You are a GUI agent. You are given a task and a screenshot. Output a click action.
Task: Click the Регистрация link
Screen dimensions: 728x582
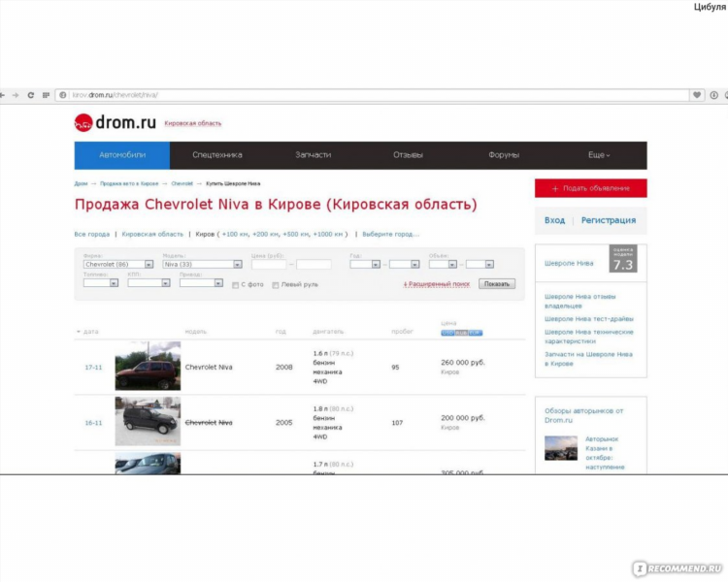click(x=609, y=220)
